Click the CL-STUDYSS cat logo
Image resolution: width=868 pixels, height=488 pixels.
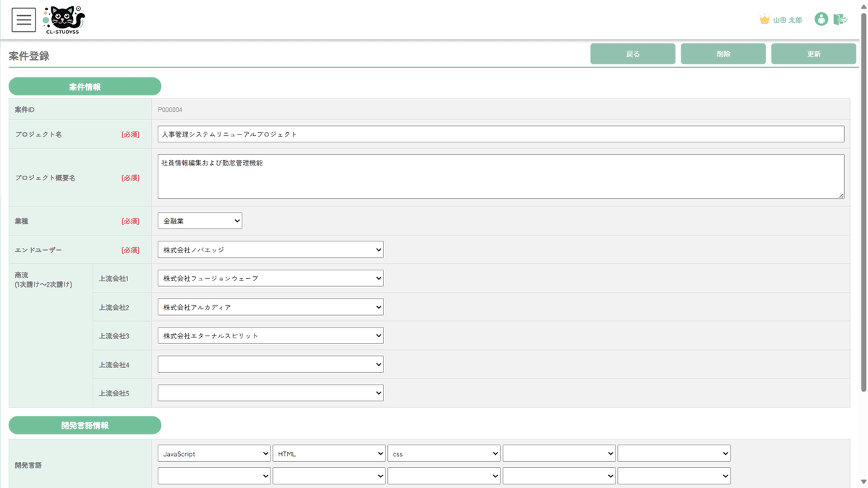(64, 20)
